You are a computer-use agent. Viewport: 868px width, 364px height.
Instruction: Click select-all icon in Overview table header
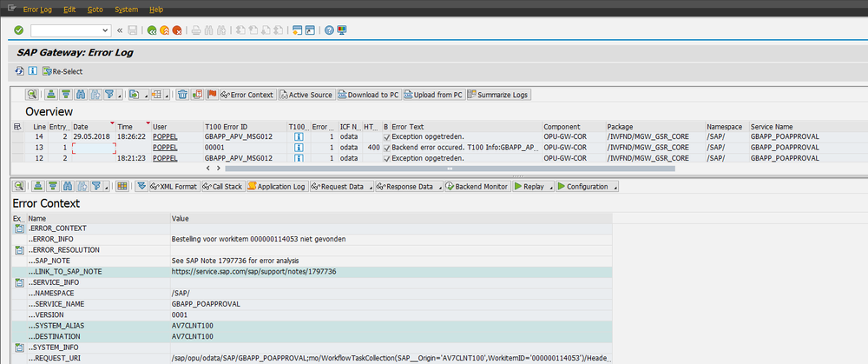pyautogui.click(x=17, y=126)
